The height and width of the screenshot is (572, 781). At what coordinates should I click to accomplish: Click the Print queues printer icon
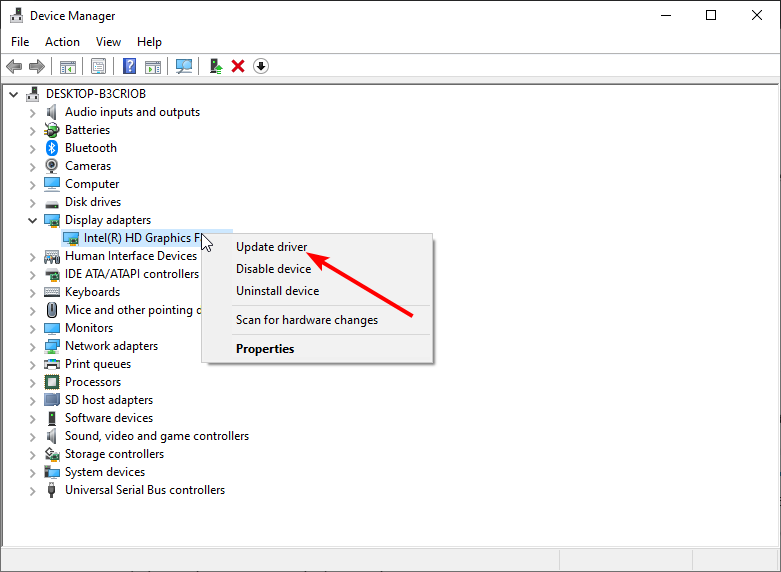(x=52, y=364)
